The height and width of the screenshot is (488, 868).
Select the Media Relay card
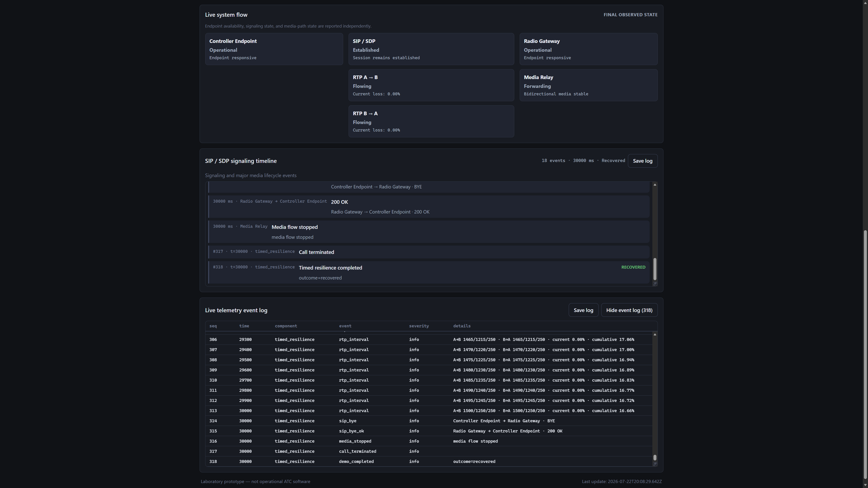click(588, 85)
